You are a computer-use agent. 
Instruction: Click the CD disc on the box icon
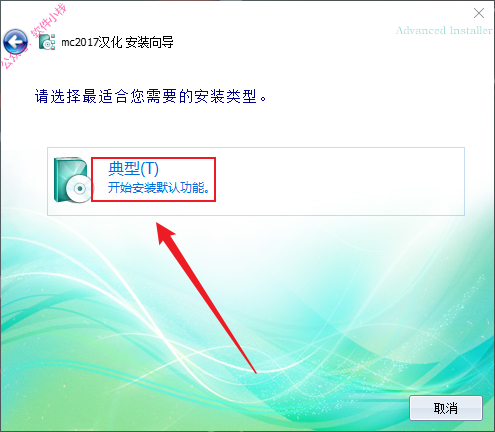point(80,188)
